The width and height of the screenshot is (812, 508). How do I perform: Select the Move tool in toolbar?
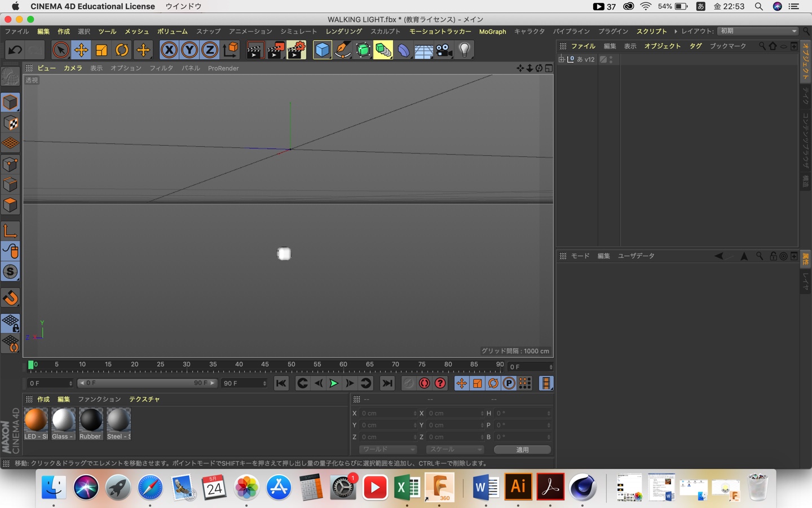(81, 50)
